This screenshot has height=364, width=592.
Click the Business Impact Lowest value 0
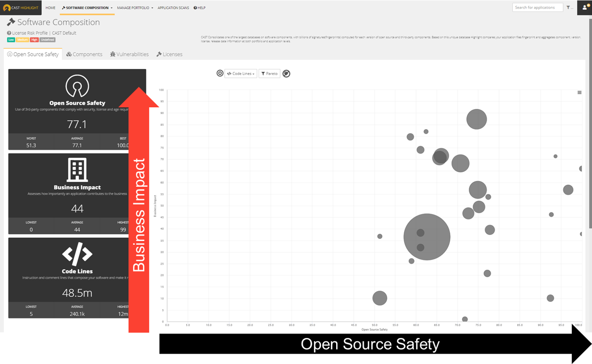(x=31, y=230)
